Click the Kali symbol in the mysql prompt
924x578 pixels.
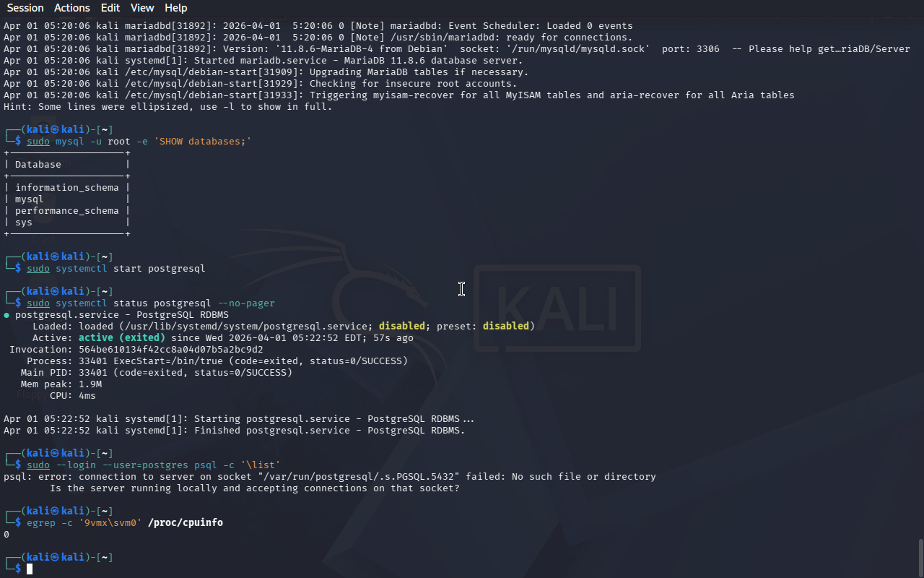click(56, 130)
